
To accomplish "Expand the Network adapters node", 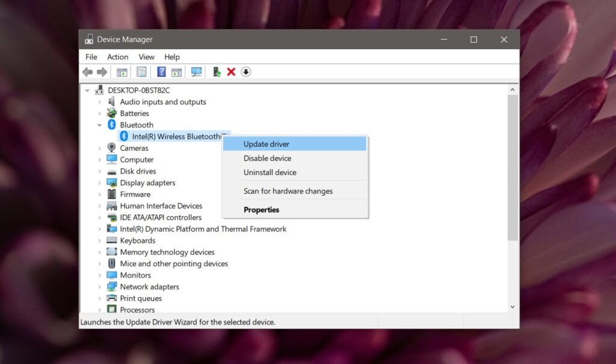I will (x=100, y=287).
